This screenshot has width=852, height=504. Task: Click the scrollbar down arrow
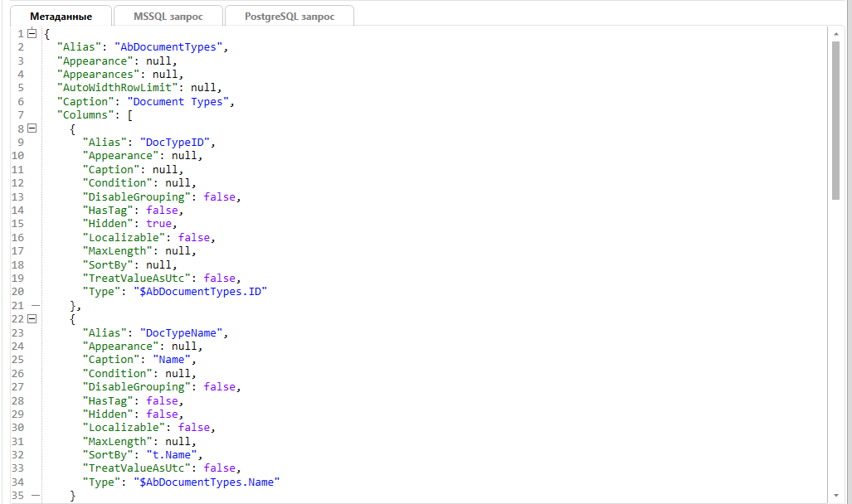point(835,496)
